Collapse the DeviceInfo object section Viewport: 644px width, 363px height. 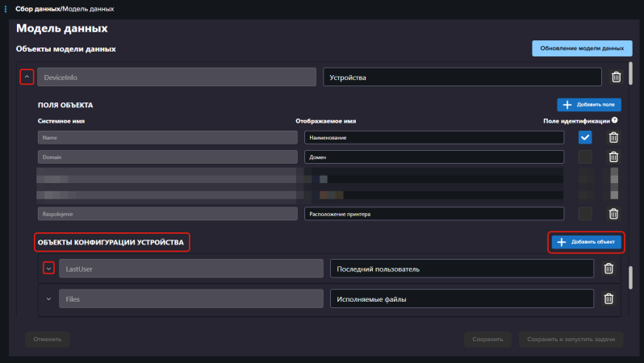click(x=27, y=77)
